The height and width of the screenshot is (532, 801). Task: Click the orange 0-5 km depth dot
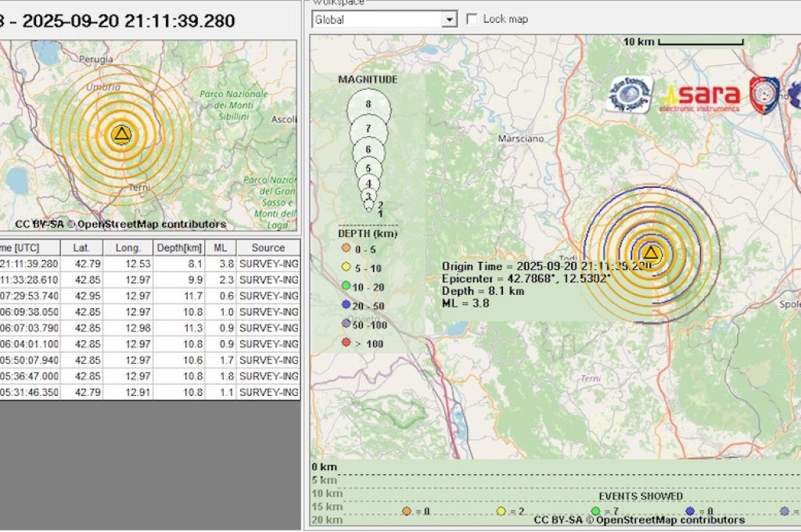[x=345, y=246]
